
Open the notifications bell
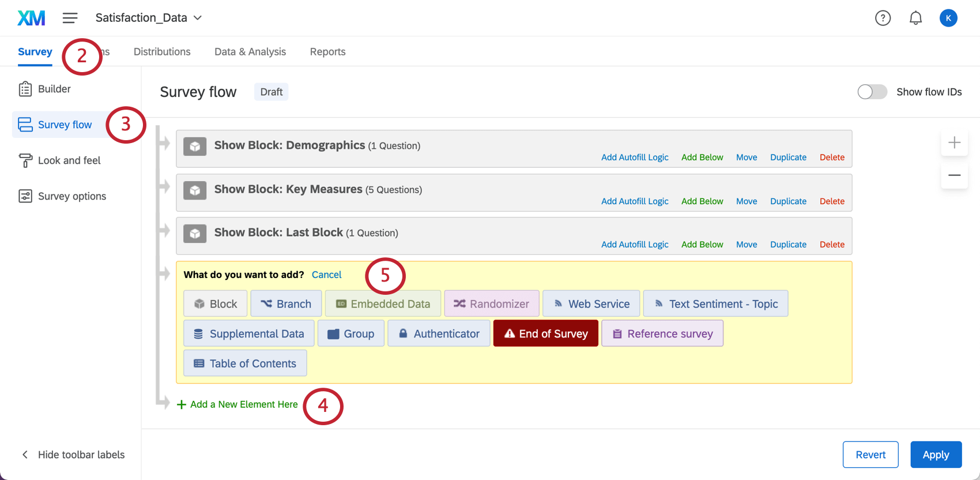tap(915, 18)
